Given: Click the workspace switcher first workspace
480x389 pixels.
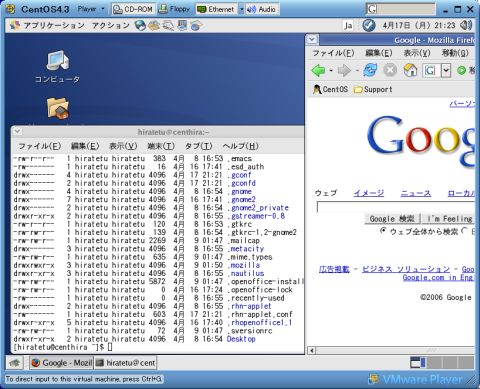Looking at the screenshot, I should click(x=418, y=363).
